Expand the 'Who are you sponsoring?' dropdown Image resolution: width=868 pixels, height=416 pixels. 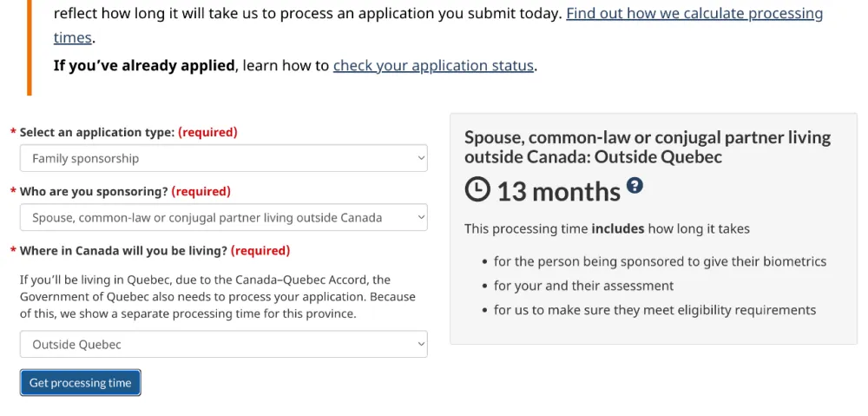(x=224, y=218)
